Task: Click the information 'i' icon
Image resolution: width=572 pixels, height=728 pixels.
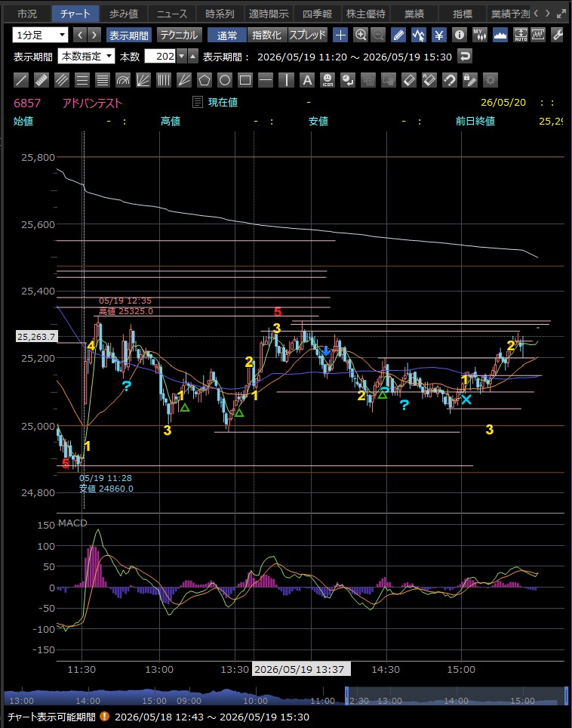Action: point(460,35)
